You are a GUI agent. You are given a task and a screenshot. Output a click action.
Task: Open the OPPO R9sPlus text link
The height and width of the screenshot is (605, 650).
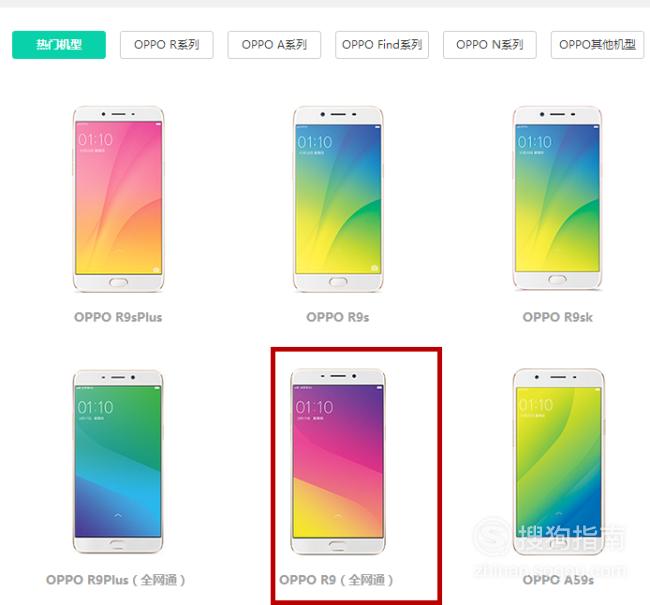tap(118, 317)
